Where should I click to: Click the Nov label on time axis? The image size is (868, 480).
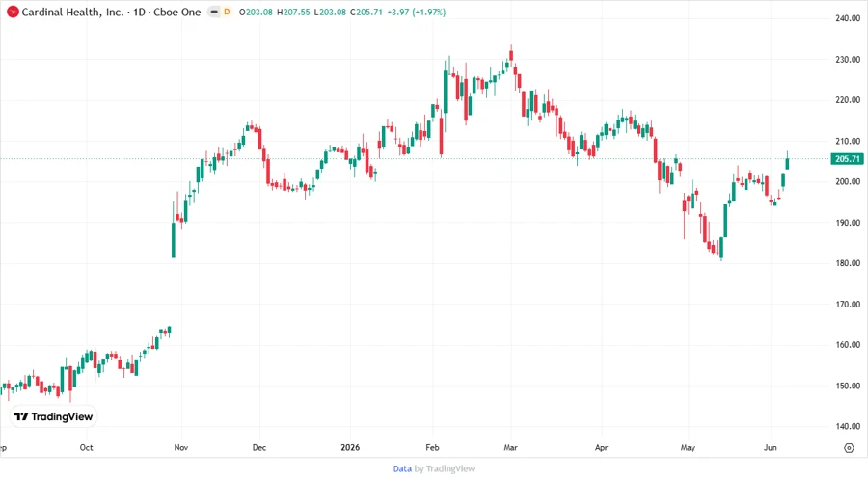pyautogui.click(x=181, y=448)
